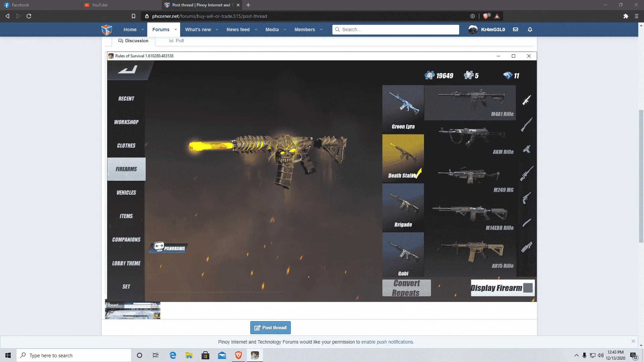Click the Convert Repeats button

coord(407,288)
